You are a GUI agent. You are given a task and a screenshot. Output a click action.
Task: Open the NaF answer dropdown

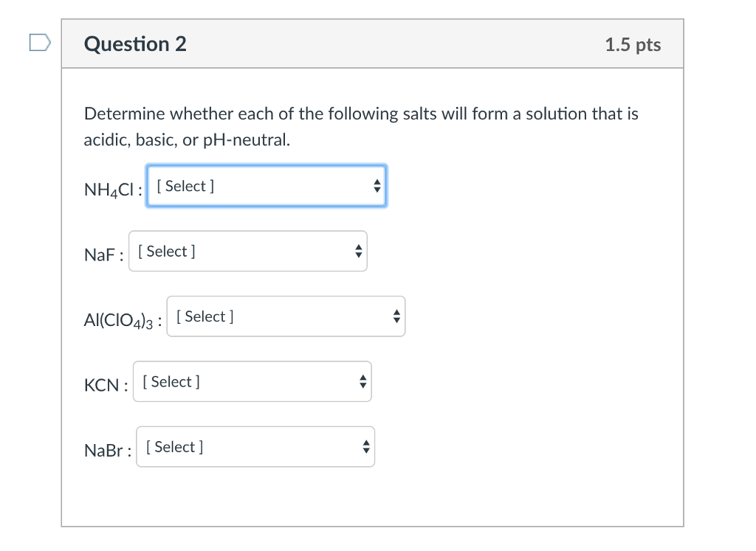[248, 251]
